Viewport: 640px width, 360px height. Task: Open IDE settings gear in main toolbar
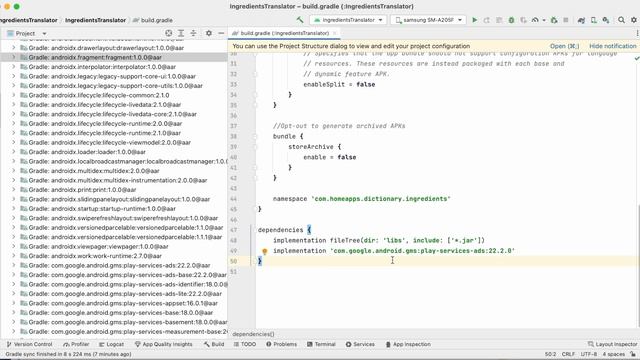pyautogui.click(x=633, y=20)
